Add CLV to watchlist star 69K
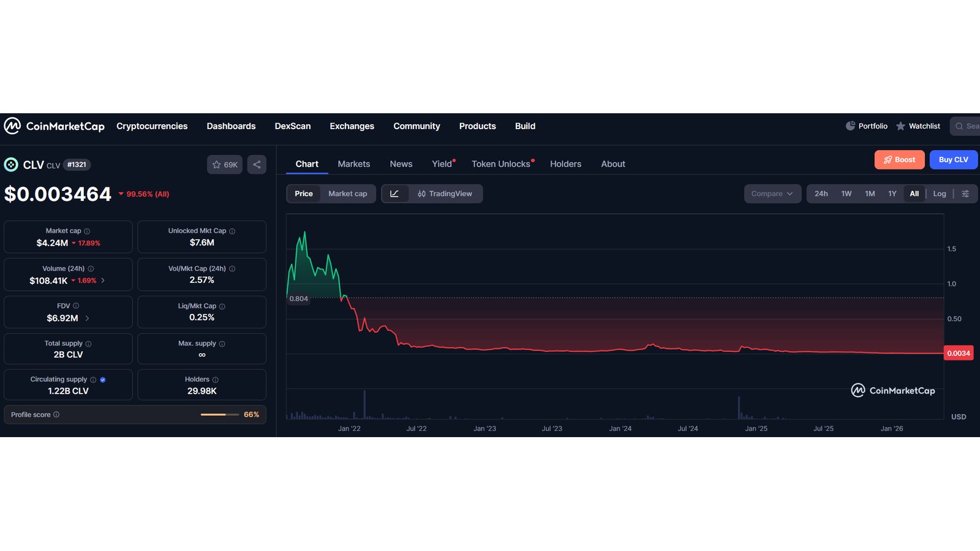980x551 pixels. pos(225,165)
